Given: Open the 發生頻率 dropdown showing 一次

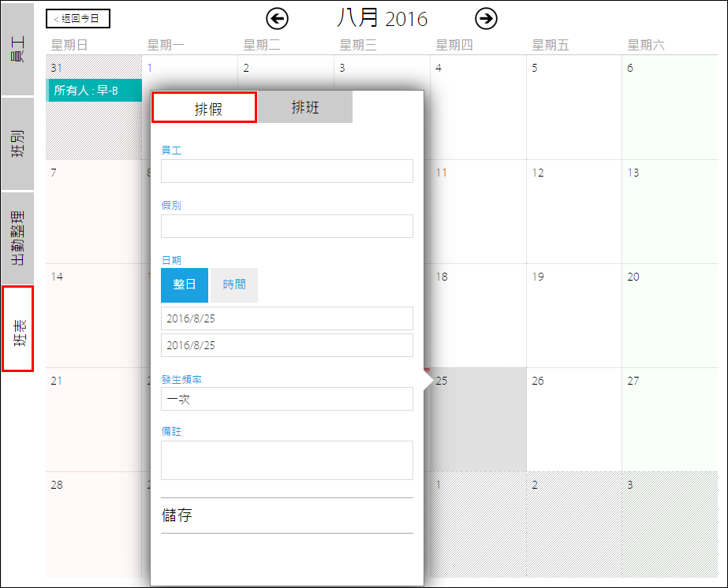Looking at the screenshot, I should 286,399.
